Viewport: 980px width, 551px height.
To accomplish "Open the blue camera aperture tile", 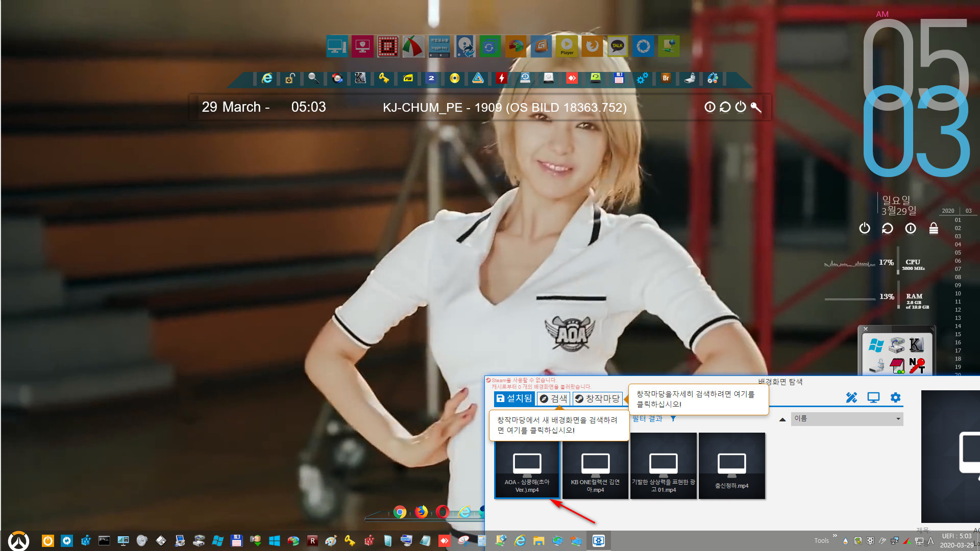I will (x=643, y=46).
